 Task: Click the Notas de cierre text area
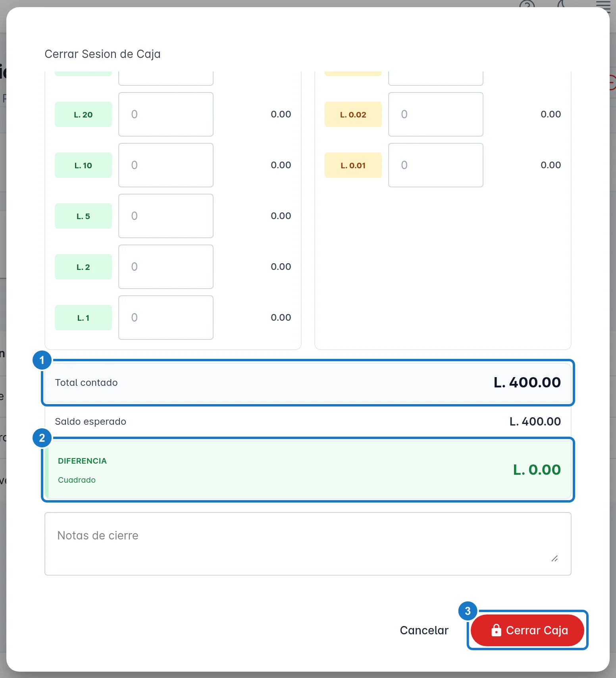tap(308, 543)
